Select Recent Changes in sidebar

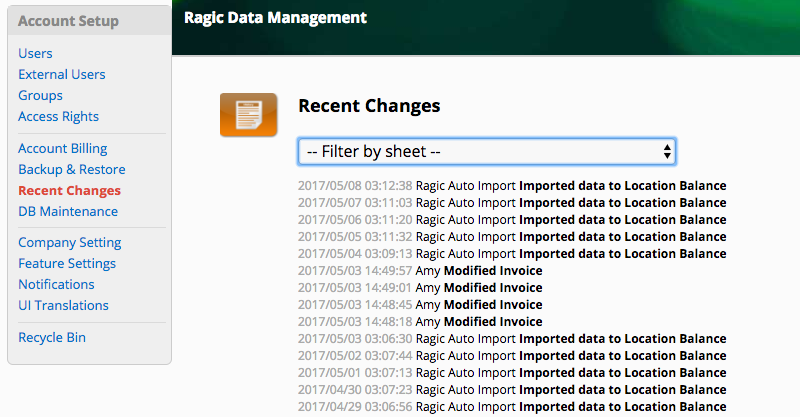(69, 190)
